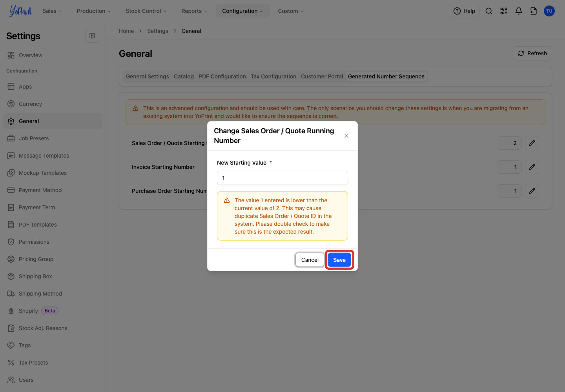Open Currency settings
This screenshot has height=392, width=565.
tap(53, 104)
